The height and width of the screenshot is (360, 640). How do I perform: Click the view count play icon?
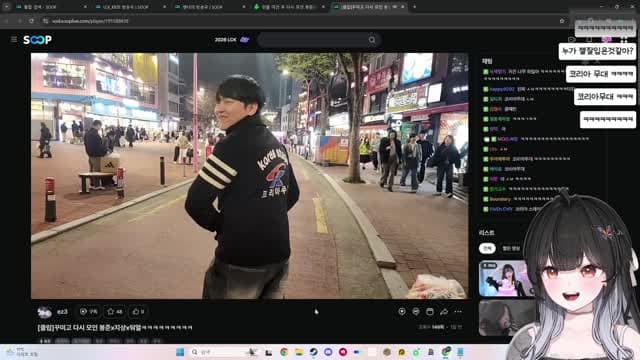point(83,311)
